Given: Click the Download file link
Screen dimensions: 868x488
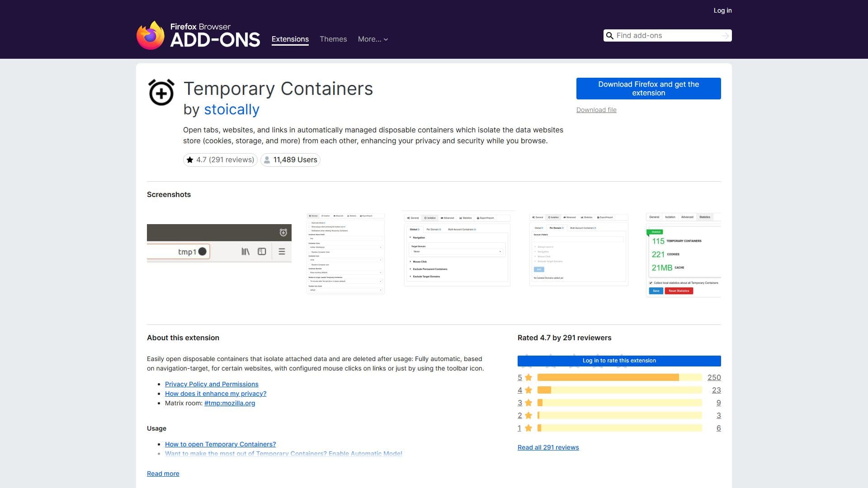Looking at the screenshot, I should (x=596, y=110).
